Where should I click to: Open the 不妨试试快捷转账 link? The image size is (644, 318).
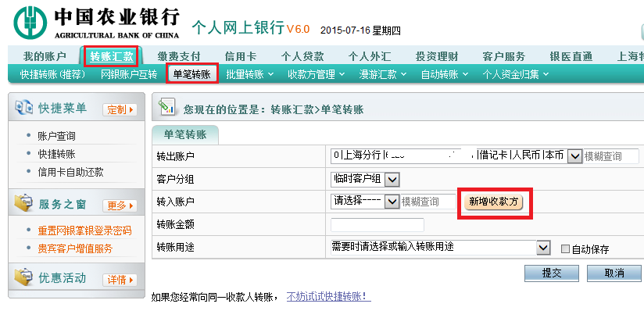point(328,296)
